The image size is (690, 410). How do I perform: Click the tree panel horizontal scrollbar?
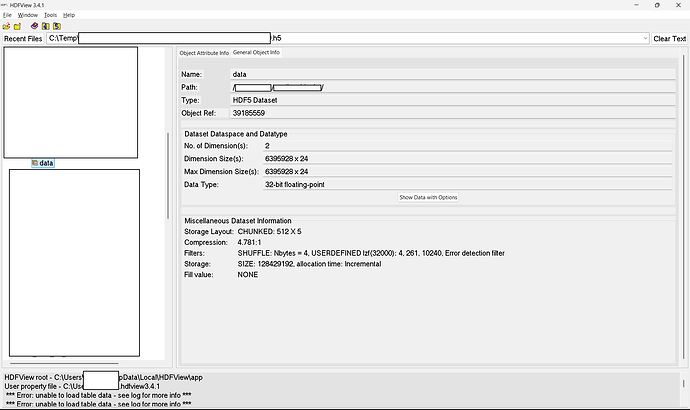pos(64,363)
